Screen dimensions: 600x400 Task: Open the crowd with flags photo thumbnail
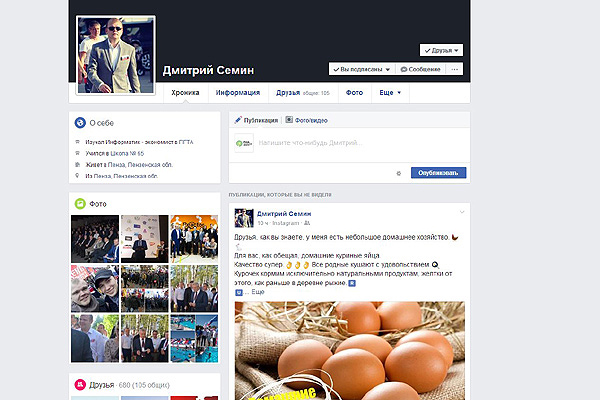pyautogui.click(x=145, y=289)
